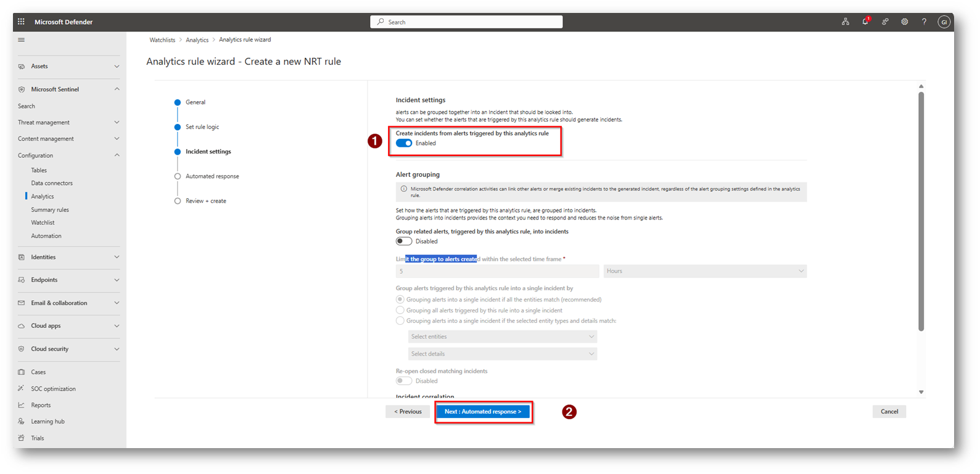This screenshot has width=980, height=474.
Task: Click the Previous button
Action: point(408,412)
